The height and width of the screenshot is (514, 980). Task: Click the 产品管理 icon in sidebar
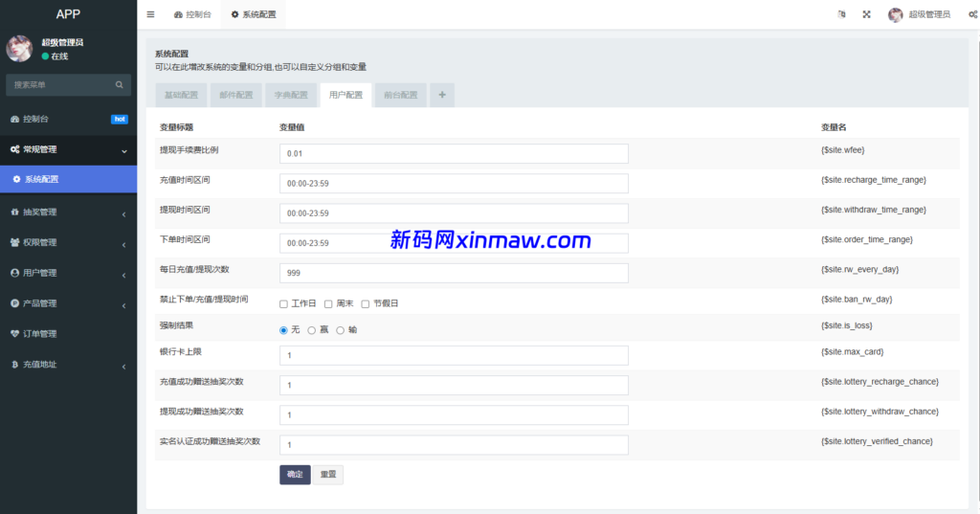15,303
